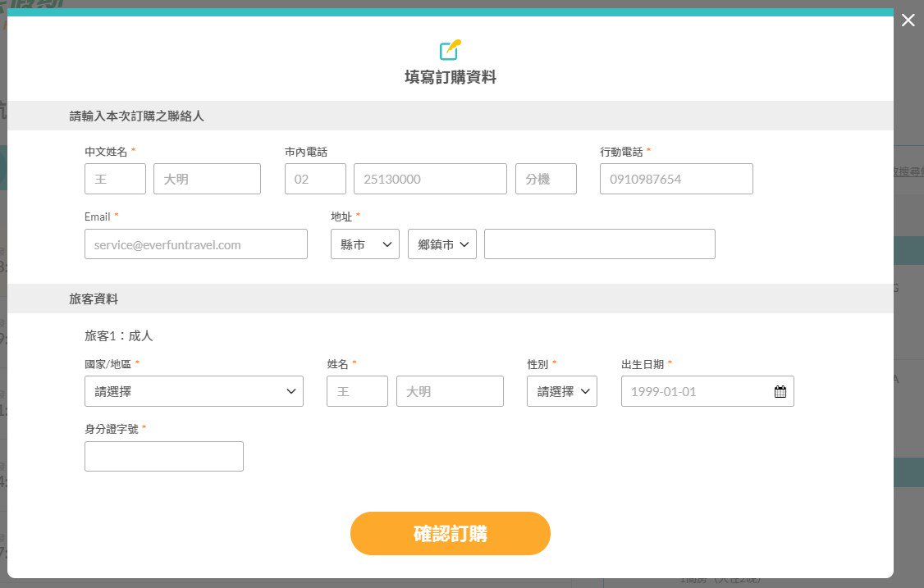Screen dimensions: 924x588
Task: Click the contact given name field
Action: coord(207,179)
